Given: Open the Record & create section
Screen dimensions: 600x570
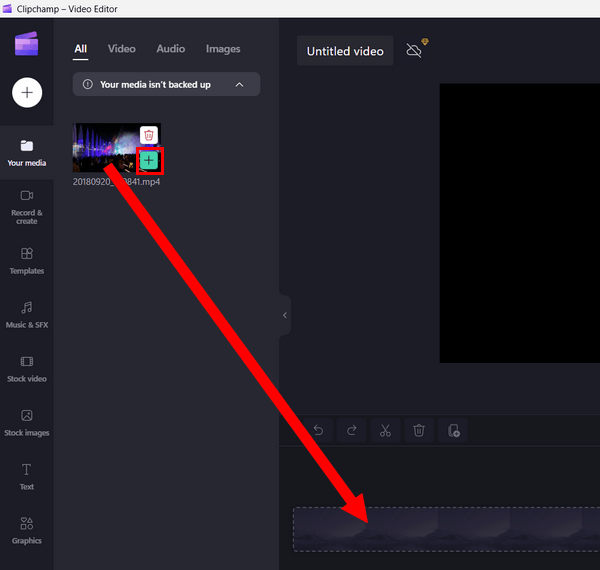Looking at the screenshot, I should coord(27,207).
